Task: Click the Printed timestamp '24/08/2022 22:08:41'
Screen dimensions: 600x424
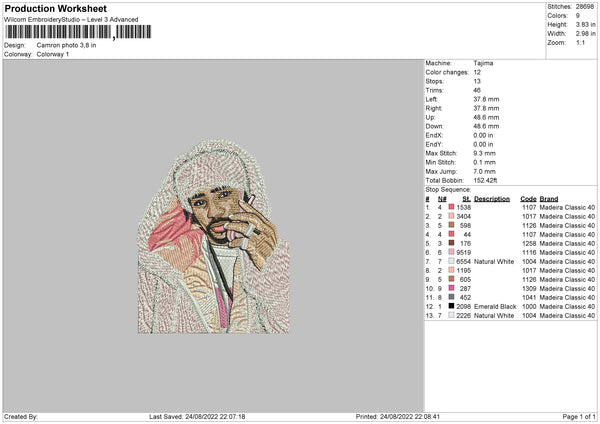Action: (410, 416)
